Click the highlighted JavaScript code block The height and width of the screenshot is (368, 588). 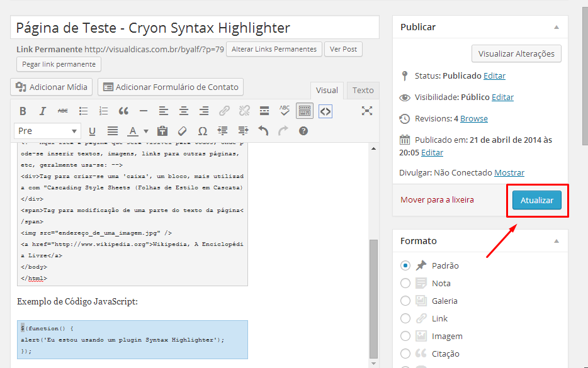tap(132, 340)
